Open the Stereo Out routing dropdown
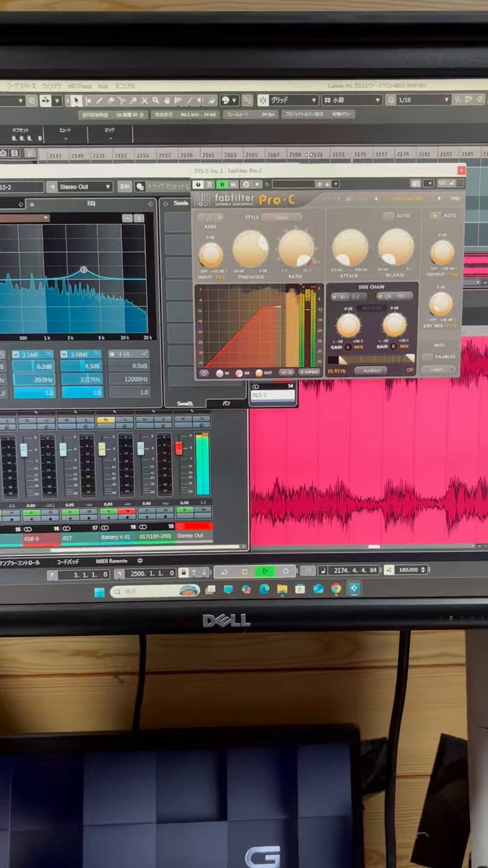Viewport: 488px width, 868px height. click(x=85, y=187)
